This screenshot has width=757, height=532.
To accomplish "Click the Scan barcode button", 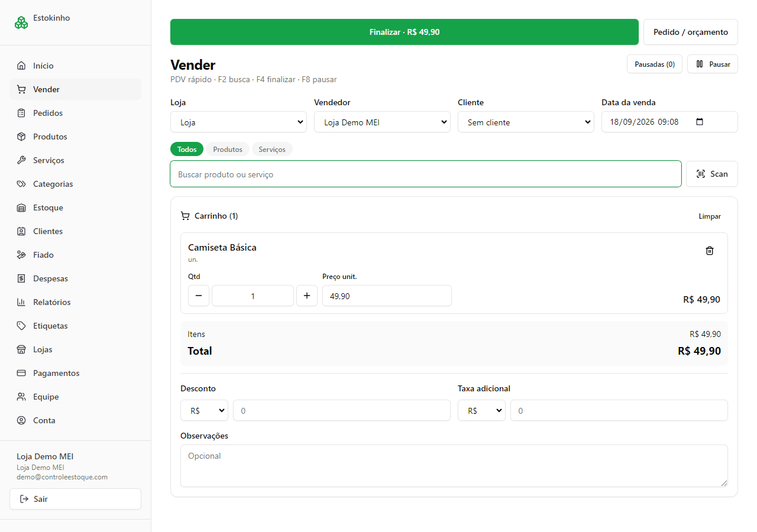I will [x=712, y=174].
